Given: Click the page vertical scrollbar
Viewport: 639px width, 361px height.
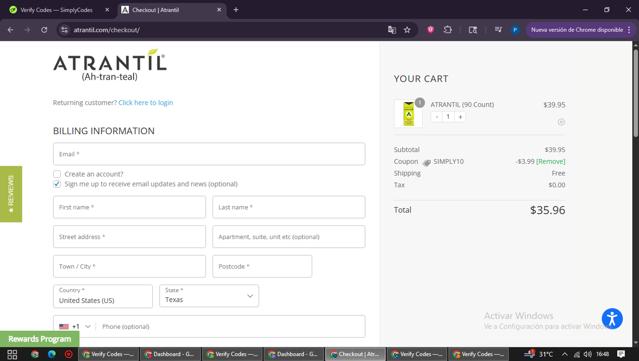Looking at the screenshot, I should (635, 94).
